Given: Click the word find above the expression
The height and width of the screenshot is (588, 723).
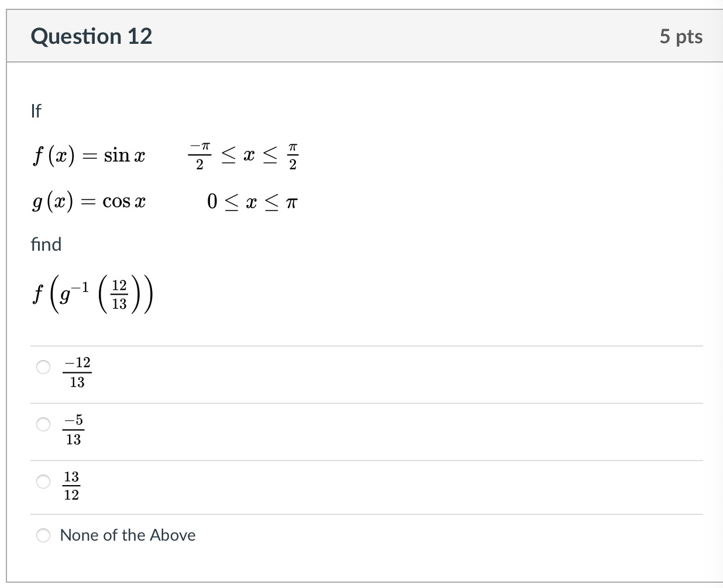Looking at the screenshot, I should (x=46, y=244).
